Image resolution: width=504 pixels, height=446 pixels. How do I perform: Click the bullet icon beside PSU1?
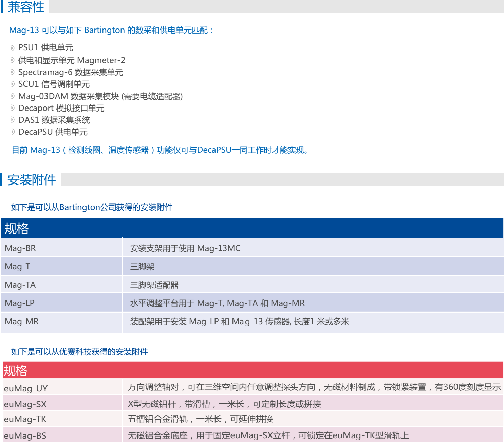13,48
